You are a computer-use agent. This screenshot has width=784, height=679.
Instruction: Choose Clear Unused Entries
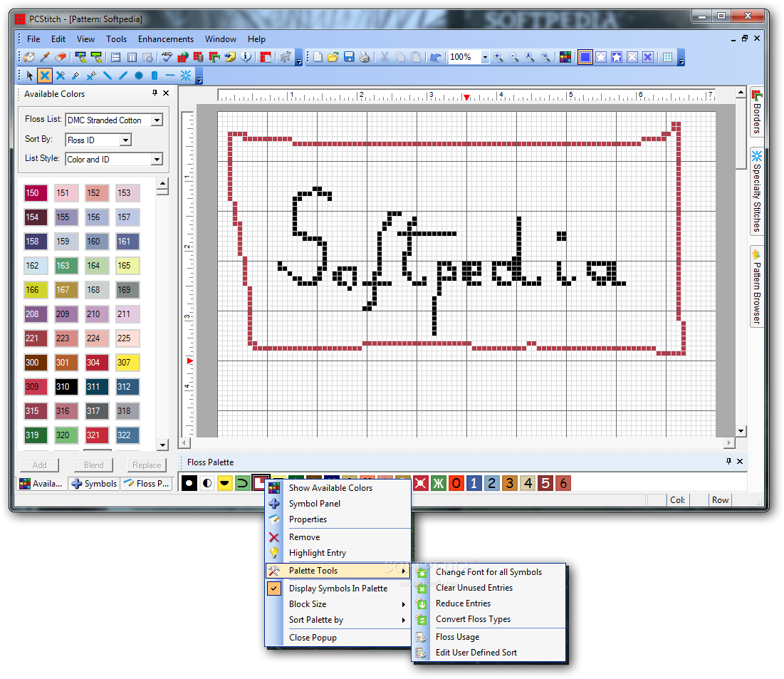[x=490, y=588]
